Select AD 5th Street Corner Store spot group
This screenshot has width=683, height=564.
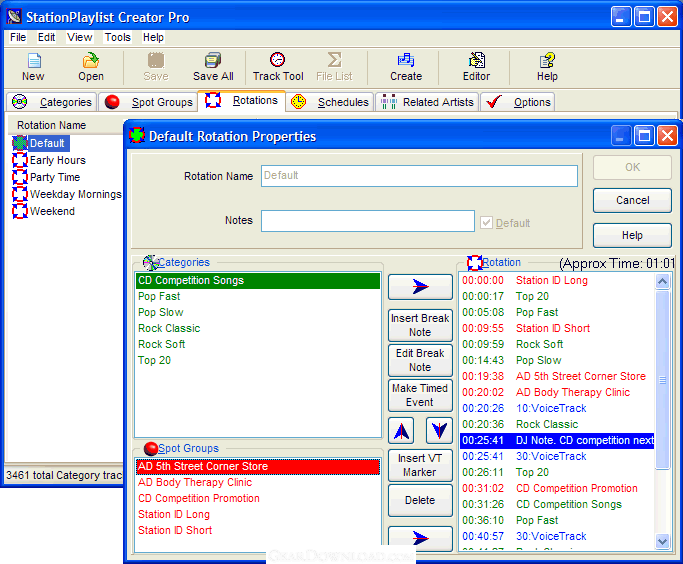pyautogui.click(x=257, y=466)
